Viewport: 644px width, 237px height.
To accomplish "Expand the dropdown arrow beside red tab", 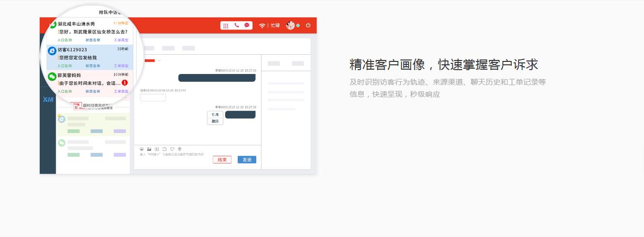I will pos(159,60).
